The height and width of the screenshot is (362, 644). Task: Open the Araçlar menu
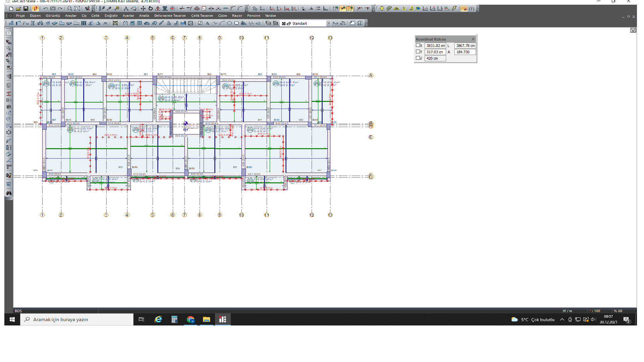(x=70, y=16)
